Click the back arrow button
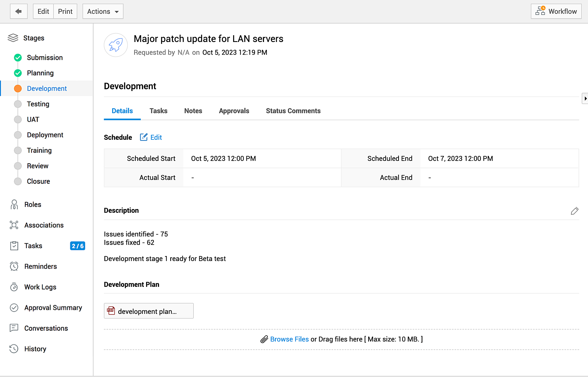Viewport: 588px width, 377px height. point(19,11)
